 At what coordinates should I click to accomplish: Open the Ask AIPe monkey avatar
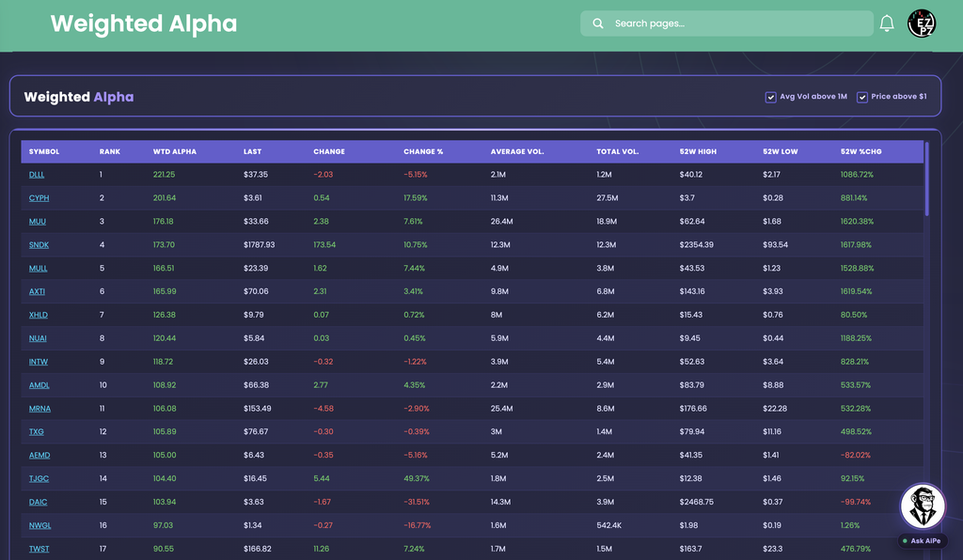[923, 506]
